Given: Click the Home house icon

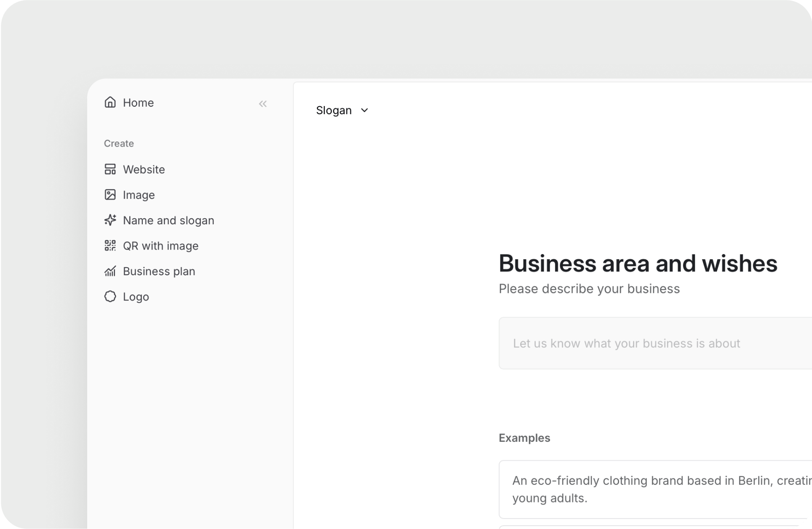Looking at the screenshot, I should [x=110, y=102].
